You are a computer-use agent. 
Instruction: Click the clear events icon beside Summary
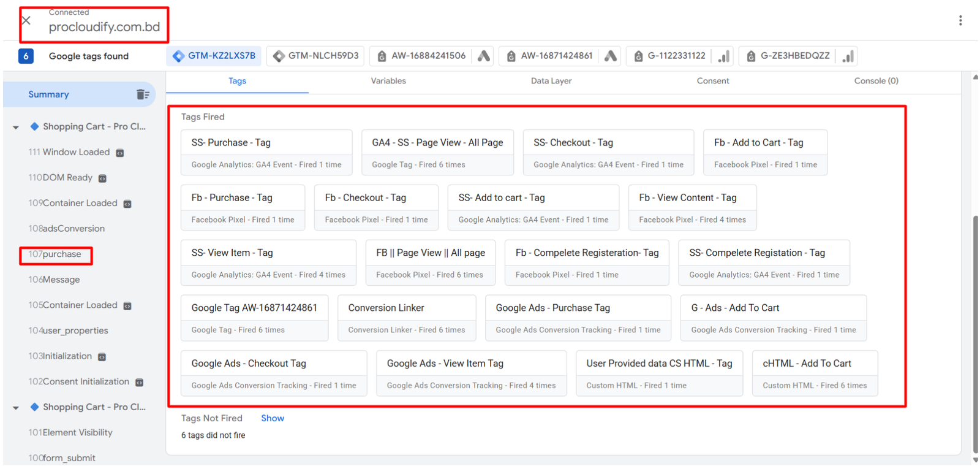coord(143,94)
